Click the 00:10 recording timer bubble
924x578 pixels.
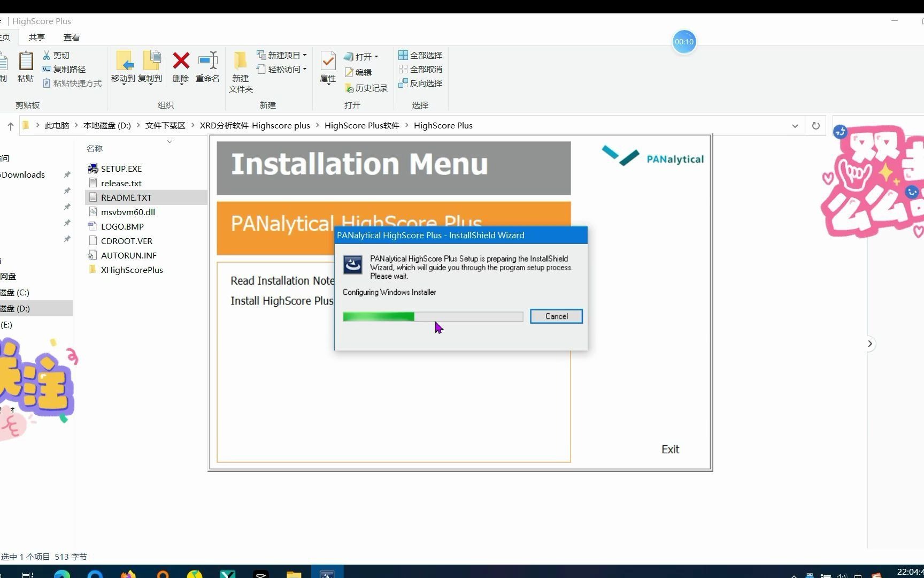coord(684,42)
